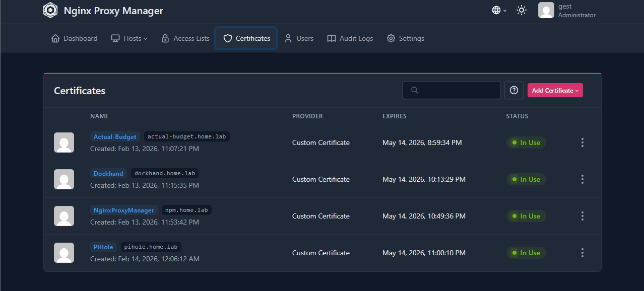Open the three-dot menu for the PiHole certificate

pyautogui.click(x=582, y=253)
